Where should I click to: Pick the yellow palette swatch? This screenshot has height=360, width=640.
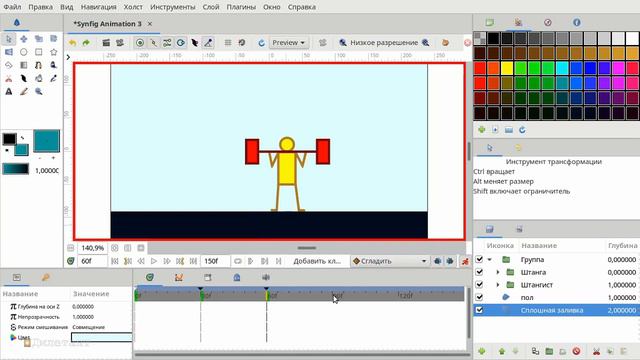click(507, 68)
